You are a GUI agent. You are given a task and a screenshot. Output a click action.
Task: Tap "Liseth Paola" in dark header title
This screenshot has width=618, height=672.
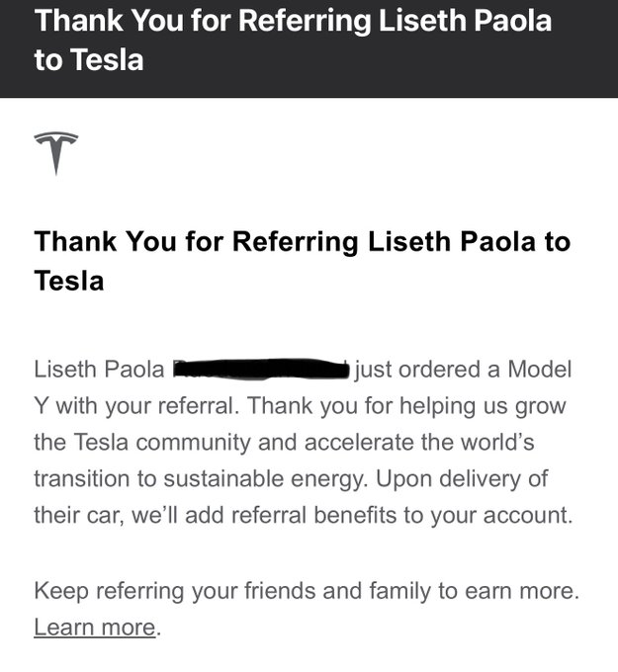pos(465,21)
